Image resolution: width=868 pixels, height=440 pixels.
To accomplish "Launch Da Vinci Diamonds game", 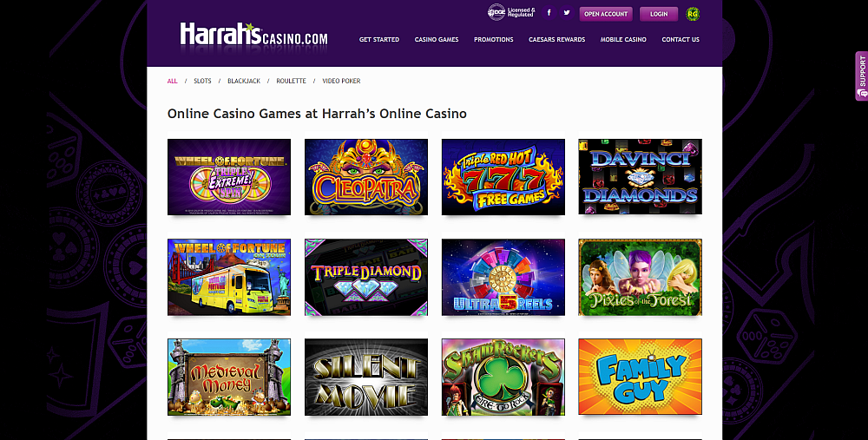I will tap(640, 177).
